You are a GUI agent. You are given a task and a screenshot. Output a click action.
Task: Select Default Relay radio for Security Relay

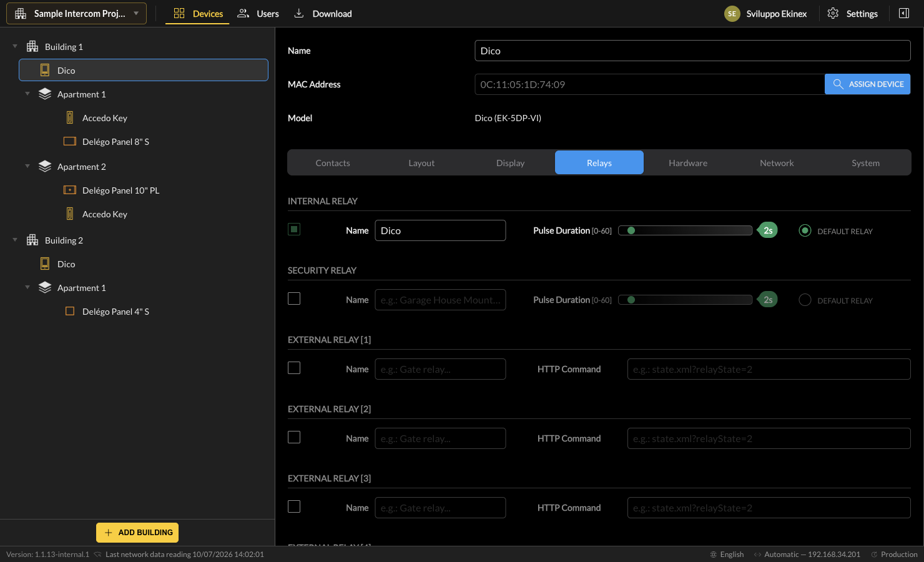click(805, 300)
